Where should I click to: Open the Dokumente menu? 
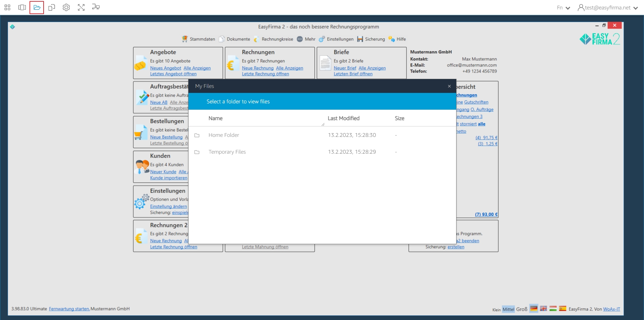coord(235,39)
